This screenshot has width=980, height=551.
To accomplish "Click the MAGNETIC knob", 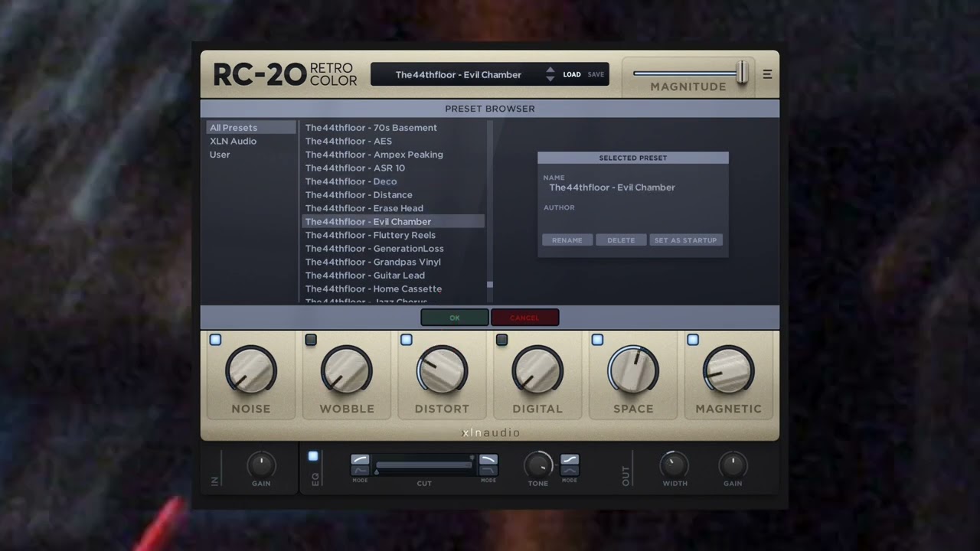I will pos(729,370).
